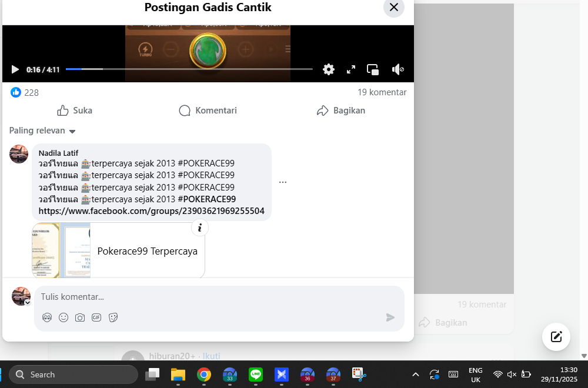Attach a photo using camera icon
The width and height of the screenshot is (588, 388).
point(80,318)
